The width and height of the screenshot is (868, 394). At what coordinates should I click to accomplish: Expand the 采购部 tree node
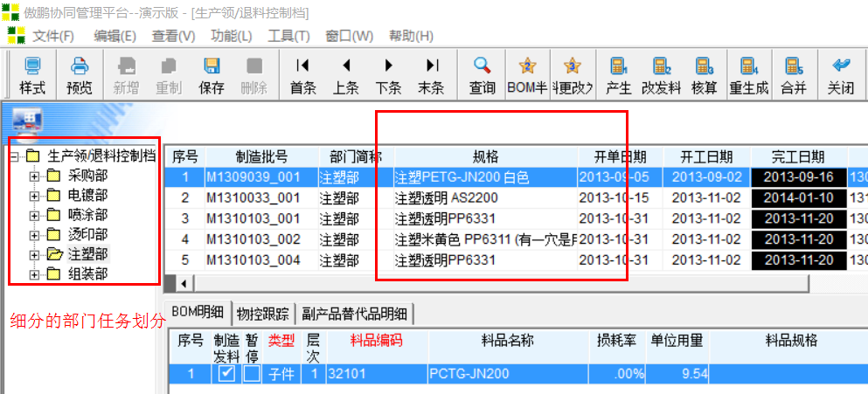[x=35, y=176]
